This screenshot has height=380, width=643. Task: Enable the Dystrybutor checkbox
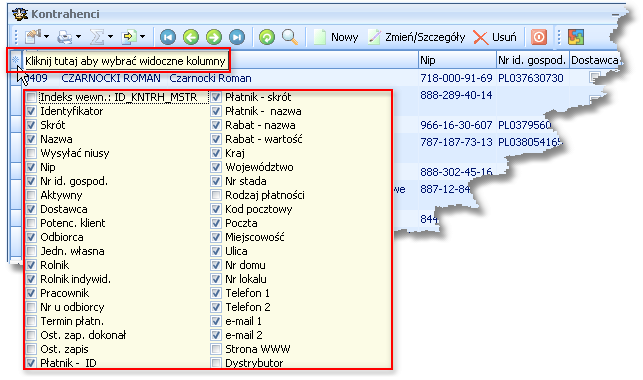click(x=216, y=363)
